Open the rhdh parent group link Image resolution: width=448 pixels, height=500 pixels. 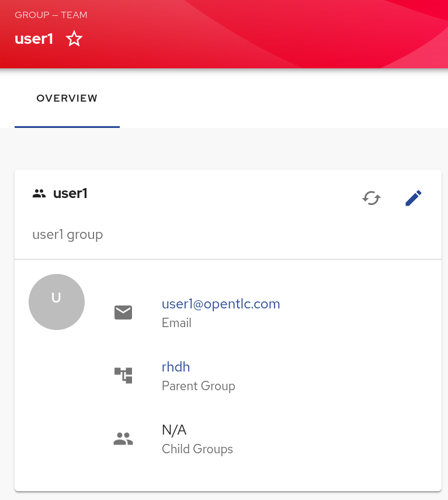click(x=176, y=367)
